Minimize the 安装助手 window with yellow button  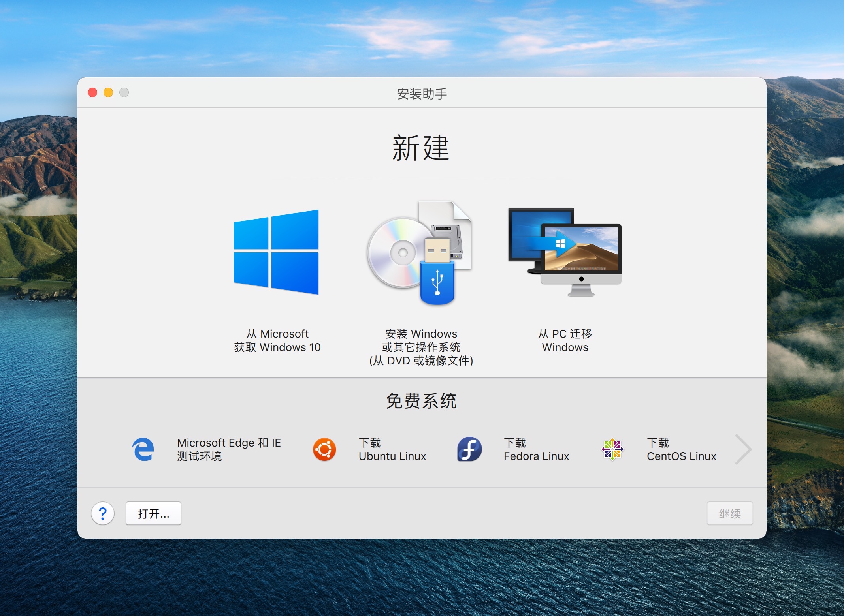108,92
